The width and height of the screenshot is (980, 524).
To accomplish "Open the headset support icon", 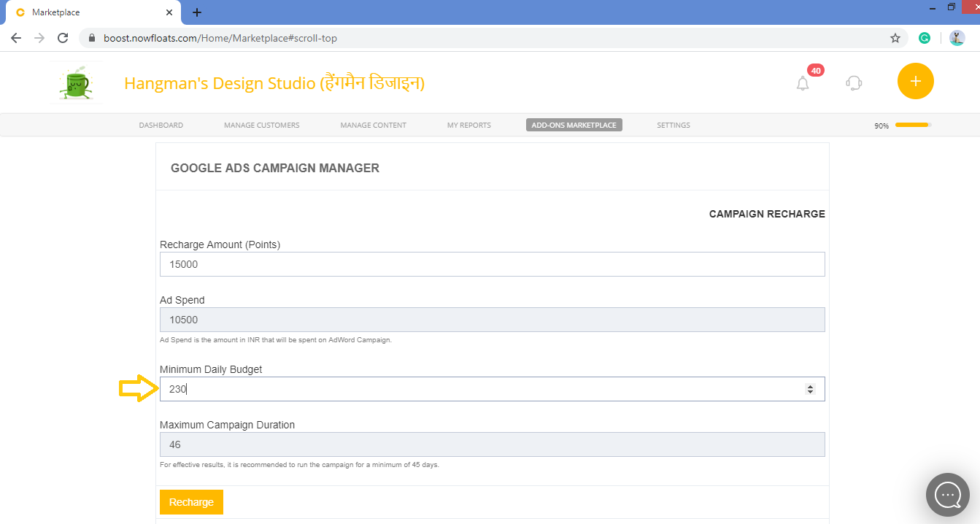I will 854,82.
